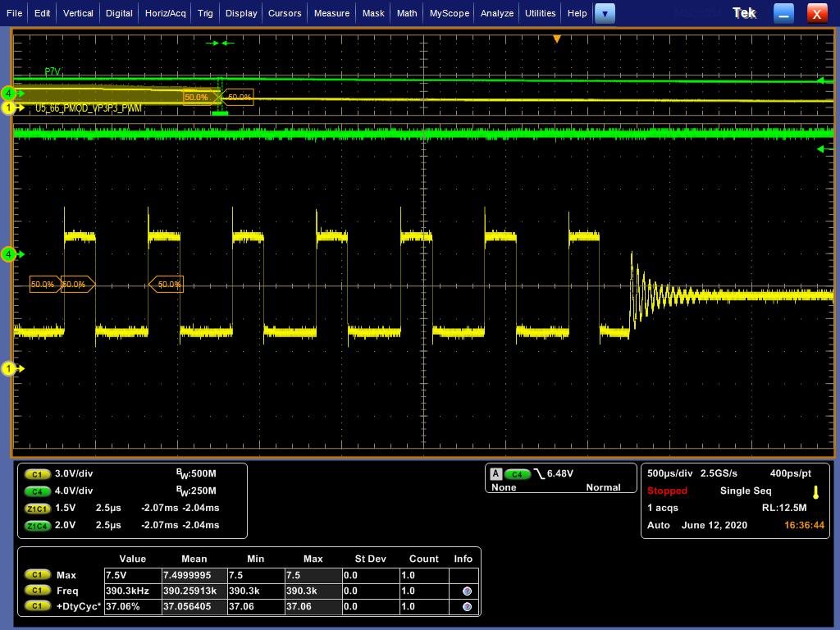The image size is (840, 630).
Task: Click the Normal trigger mode text
Action: click(603, 487)
